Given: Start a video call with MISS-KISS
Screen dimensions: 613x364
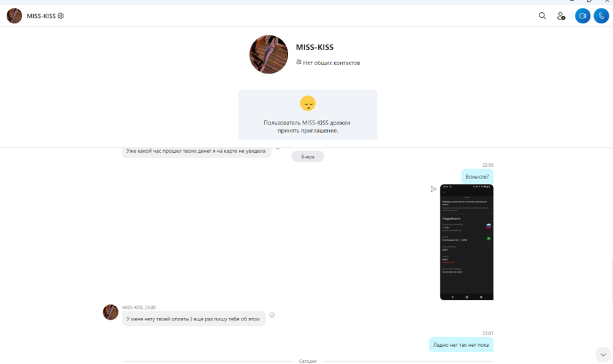Looking at the screenshot, I should 582,16.
